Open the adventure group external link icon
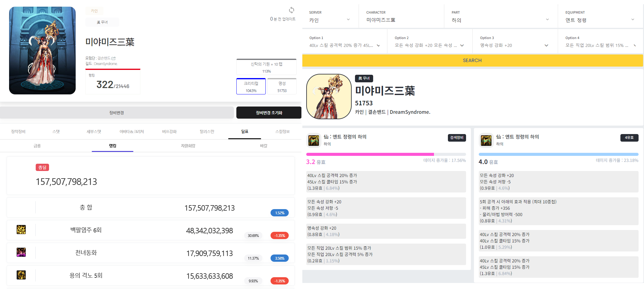Image resolution: width=644 pixels, height=289 pixels. click(113, 58)
